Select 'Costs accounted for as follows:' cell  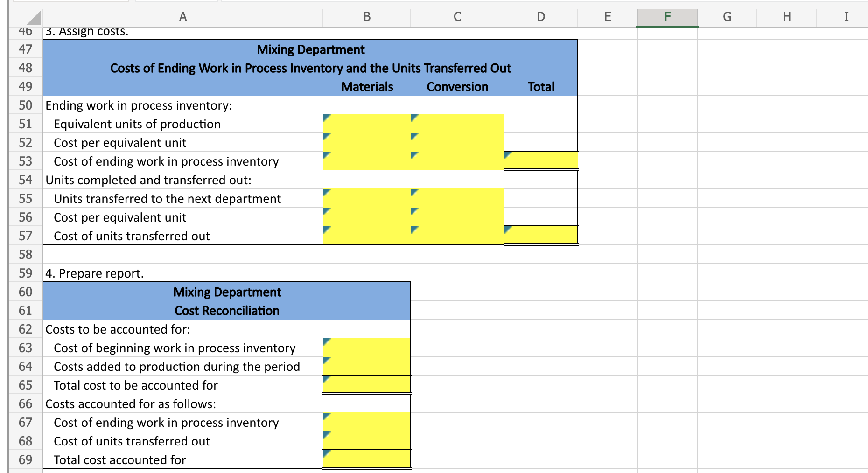pyautogui.click(x=183, y=403)
